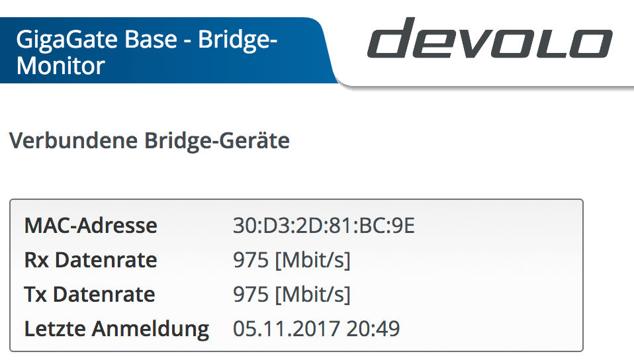
Task: Click the Verbundene Bridge-Geräte heading
Action: pos(150,141)
